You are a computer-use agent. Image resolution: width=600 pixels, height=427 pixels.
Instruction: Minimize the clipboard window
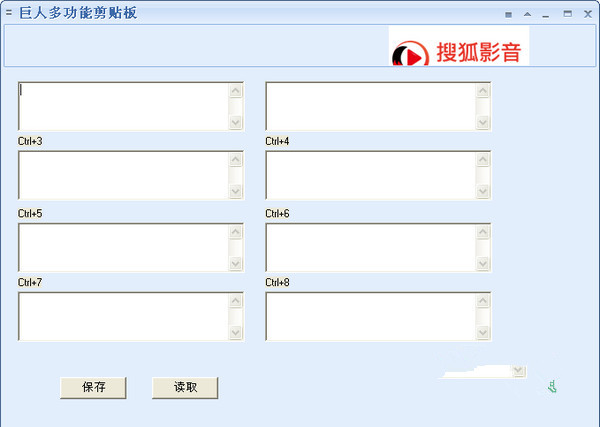coord(546,14)
